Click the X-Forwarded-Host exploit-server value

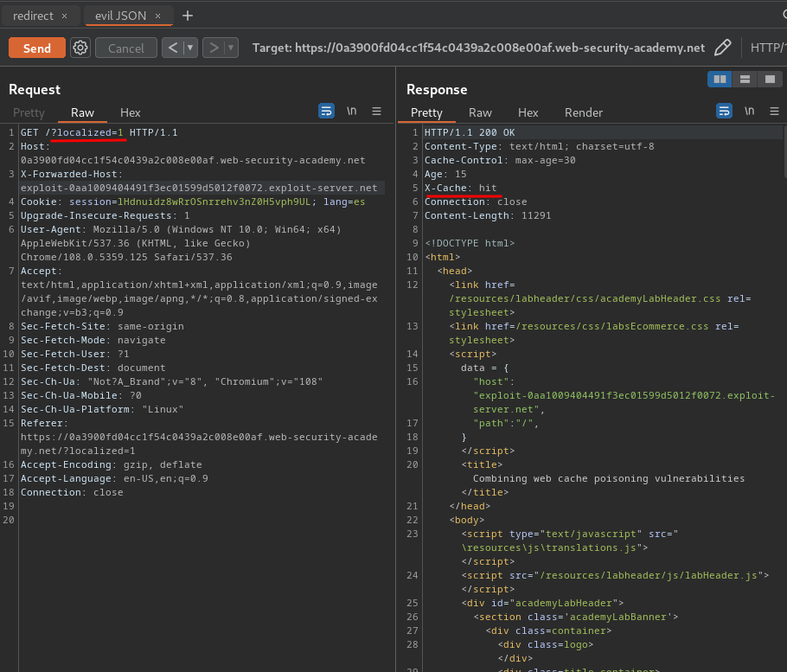(199, 188)
